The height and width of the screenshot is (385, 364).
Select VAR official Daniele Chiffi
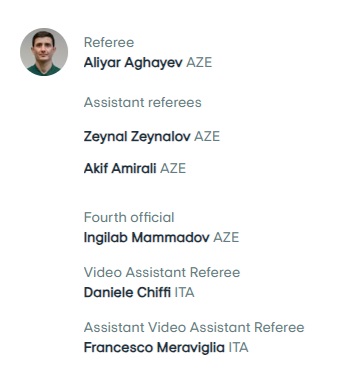(x=127, y=292)
